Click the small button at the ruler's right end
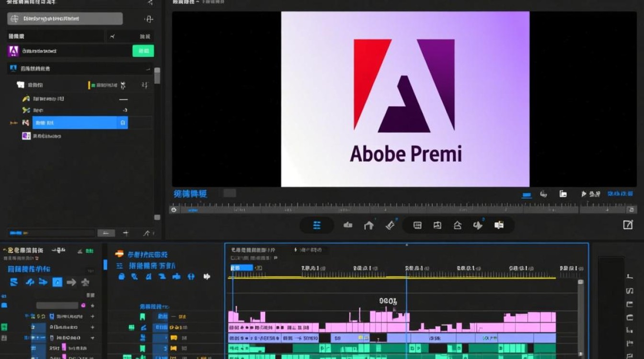 click(632, 209)
